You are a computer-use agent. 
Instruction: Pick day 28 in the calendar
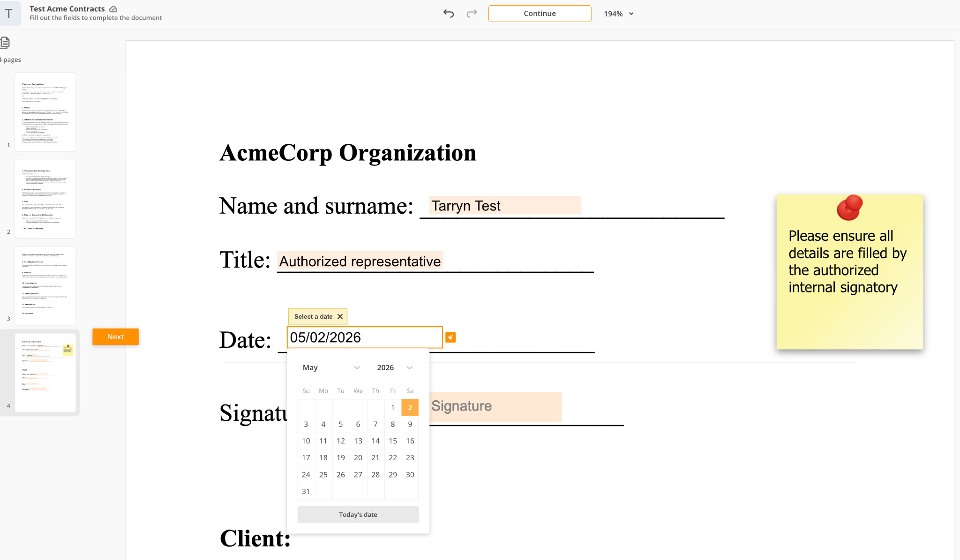tap(375, 475)
